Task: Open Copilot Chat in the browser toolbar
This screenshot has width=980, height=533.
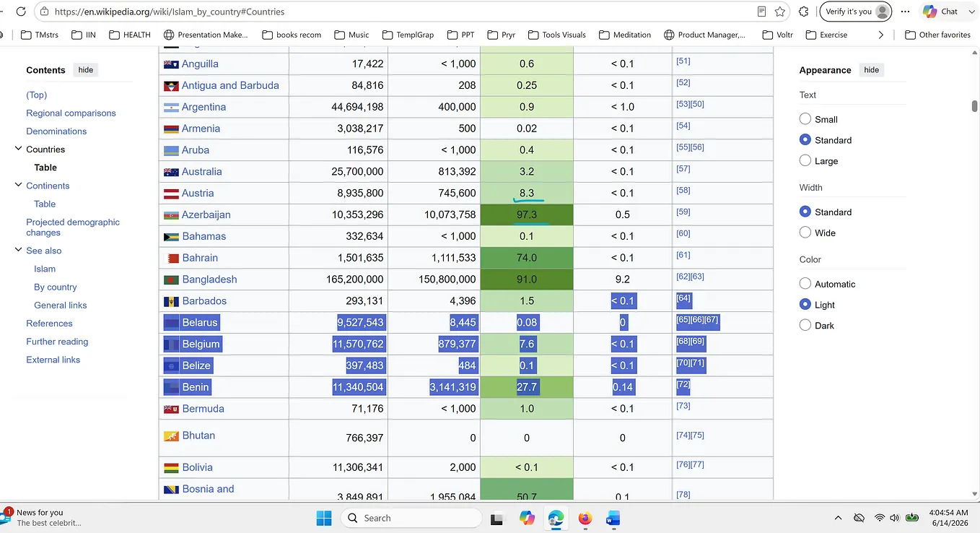Action: [940, 12]
